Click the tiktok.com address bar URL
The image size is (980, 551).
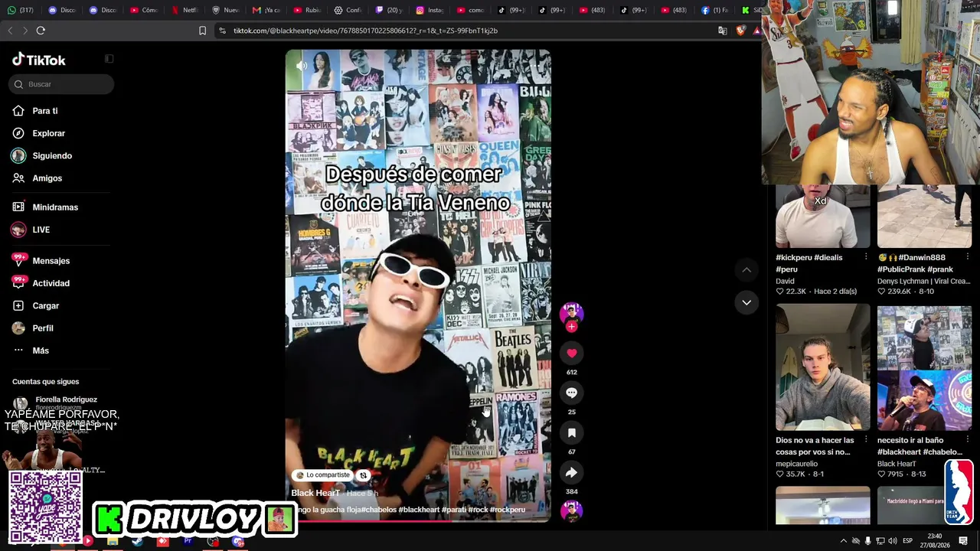pyautogui.click(x=365, y=31)
